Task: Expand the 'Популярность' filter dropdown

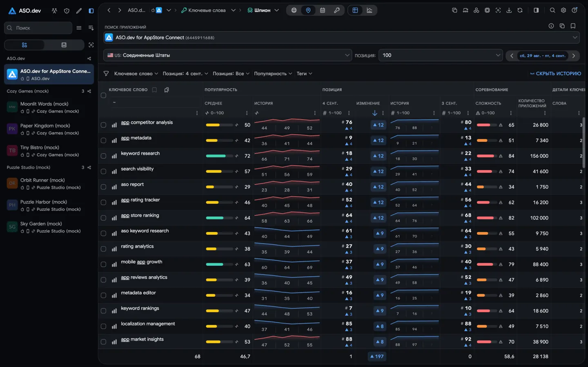Action: [x=273, y=74]
